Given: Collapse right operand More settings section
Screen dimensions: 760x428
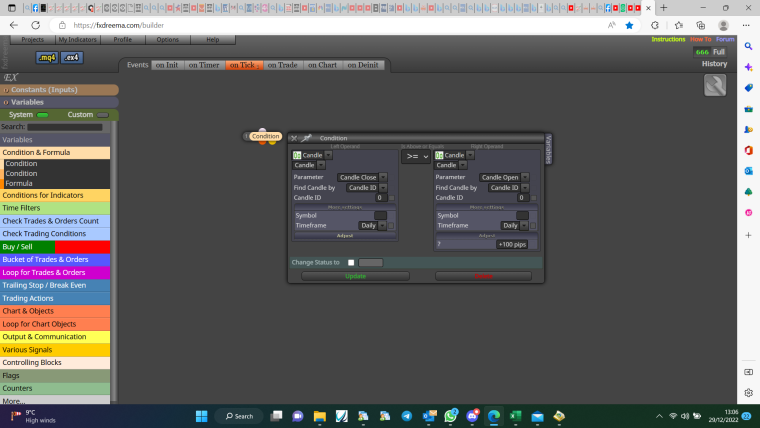Looking at the screenshot, I should [487, 207].
